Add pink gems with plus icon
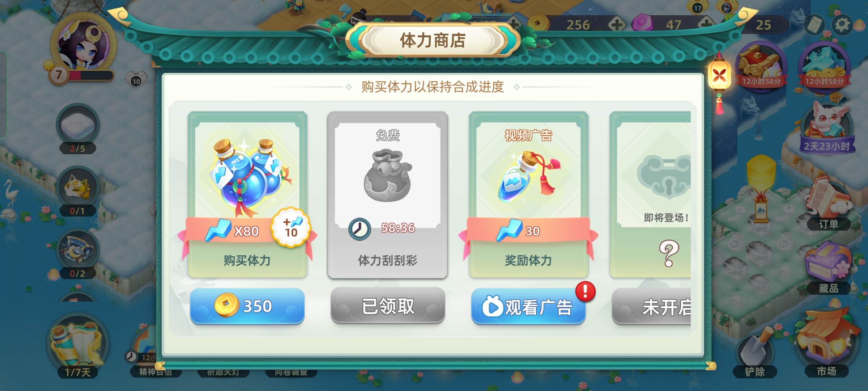This screenshot has height=391, width=868. 706,25
